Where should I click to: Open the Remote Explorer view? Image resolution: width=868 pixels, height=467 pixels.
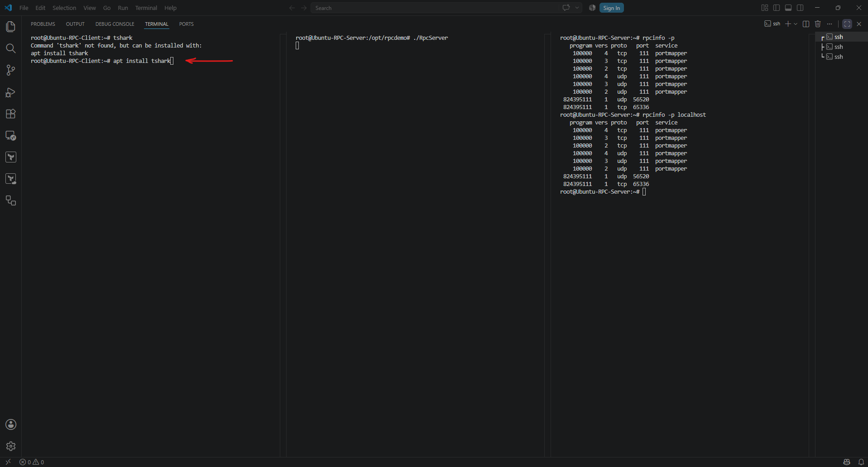point(11,135)
